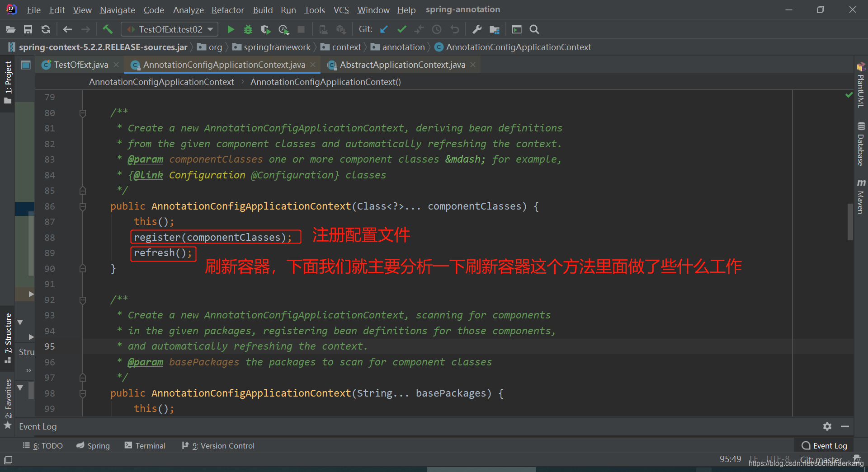This screenshot has width=868, height=472.
Task: Collapse the constructor fold marker at line 86
Action: pos(83,206)
